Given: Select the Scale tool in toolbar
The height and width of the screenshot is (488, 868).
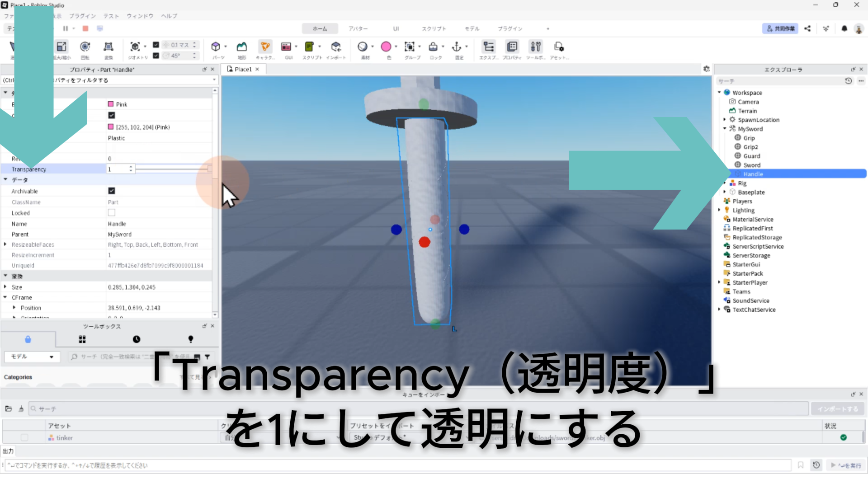Looking at the screenshot, I should point(61,47).
